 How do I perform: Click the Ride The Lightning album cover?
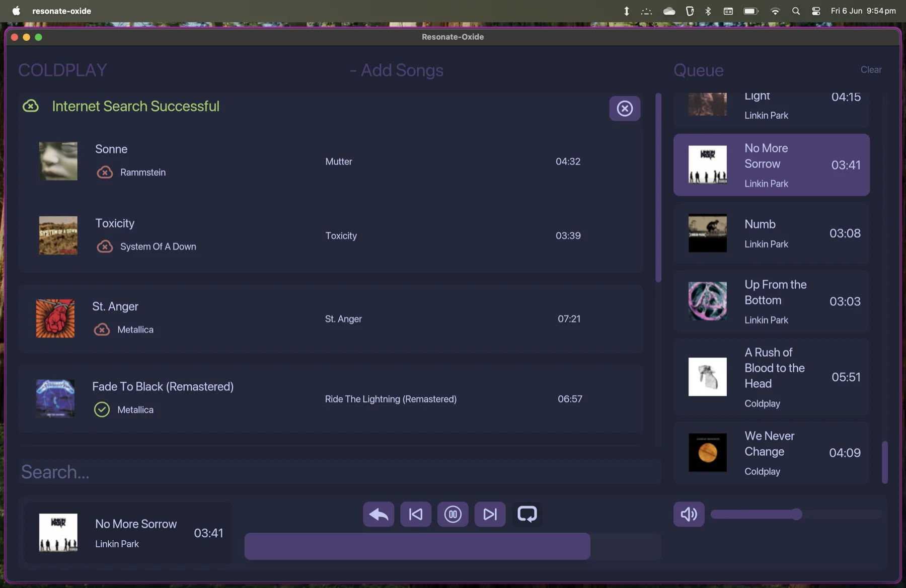coord(55,398)
